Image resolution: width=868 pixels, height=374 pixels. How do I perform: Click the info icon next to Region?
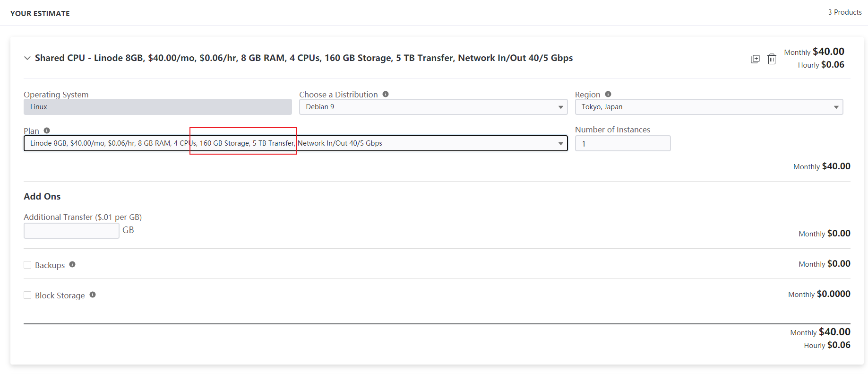[x=608, y=94]
